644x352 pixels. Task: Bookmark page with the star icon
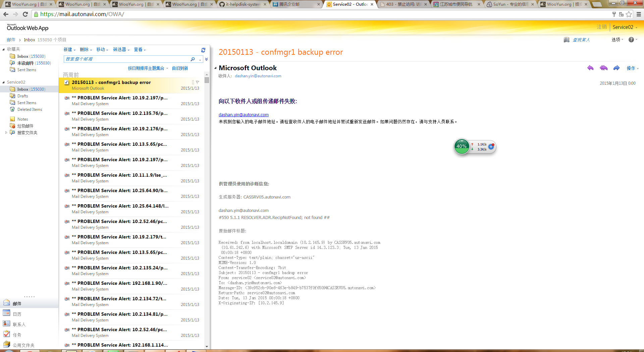[629, 14]
